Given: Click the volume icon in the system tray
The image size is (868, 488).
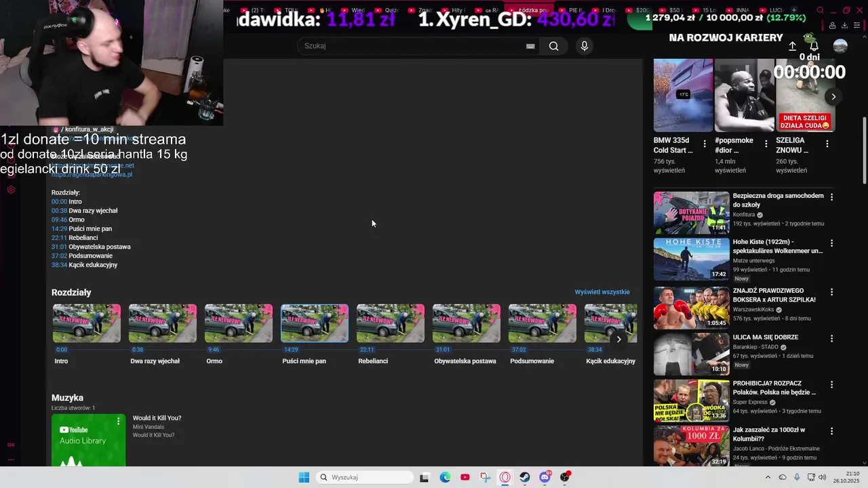Looking at the screenshot, I should 823,477.
